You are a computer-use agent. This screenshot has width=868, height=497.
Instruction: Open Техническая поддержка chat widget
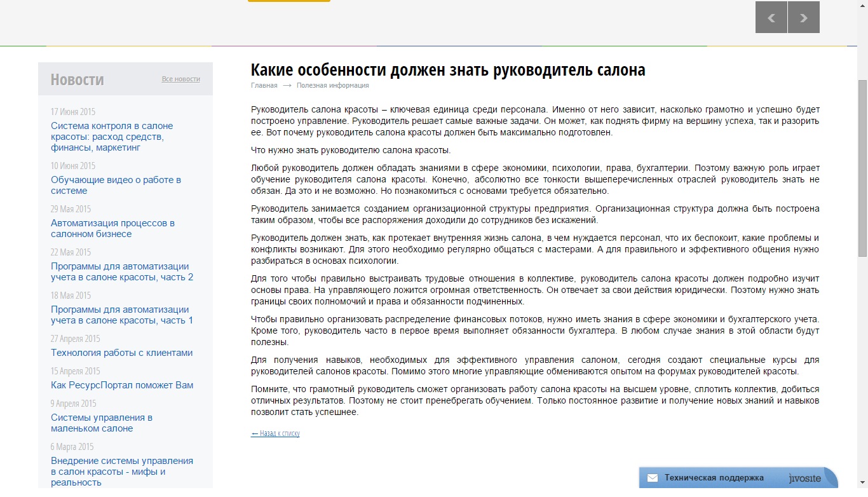pyautogui.click(x=737, y=478)
